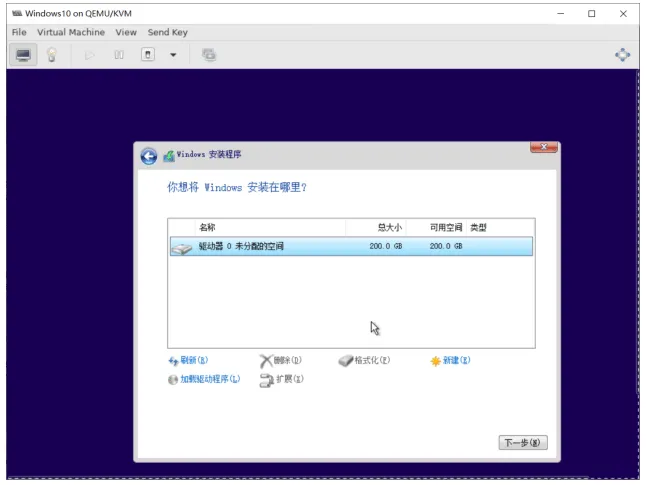648x485 pixels.
Task: Click the 刷新 refresh link
Action: pyautogui.click(x=188, y=360)
